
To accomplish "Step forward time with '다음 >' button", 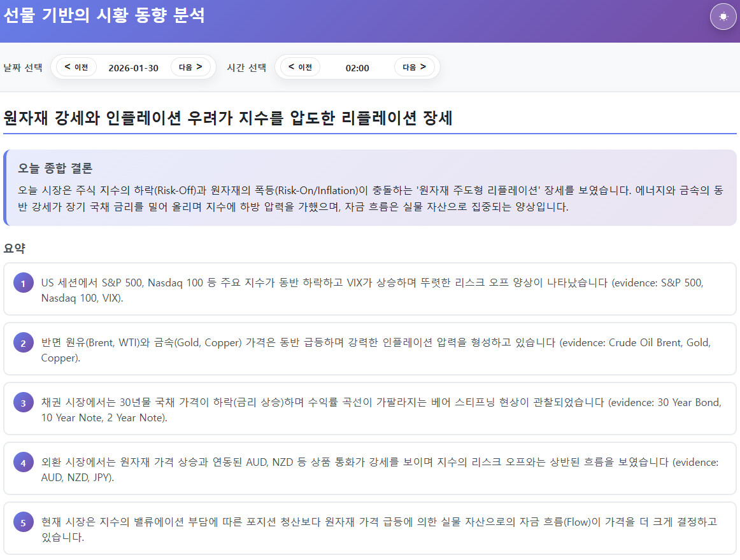I will pos(414,67).
